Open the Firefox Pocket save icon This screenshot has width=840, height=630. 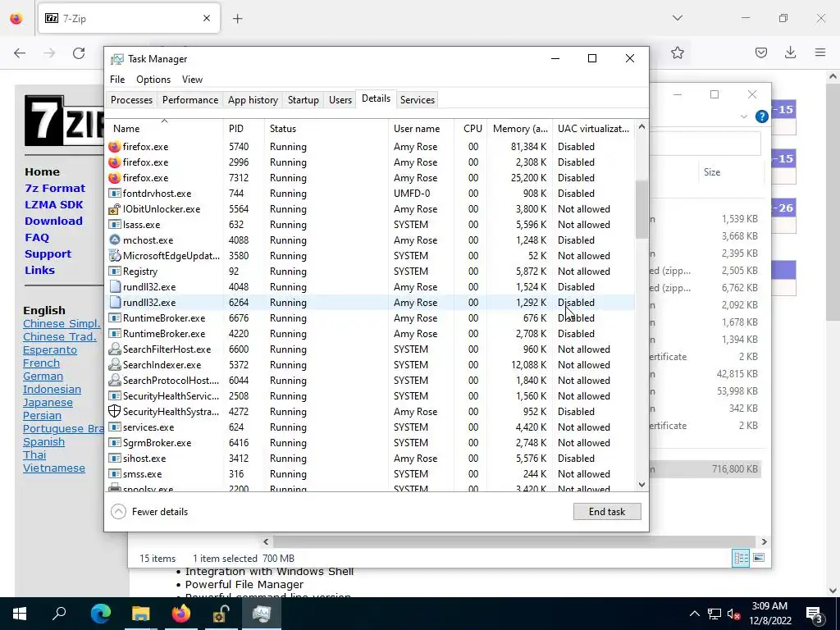760,52
